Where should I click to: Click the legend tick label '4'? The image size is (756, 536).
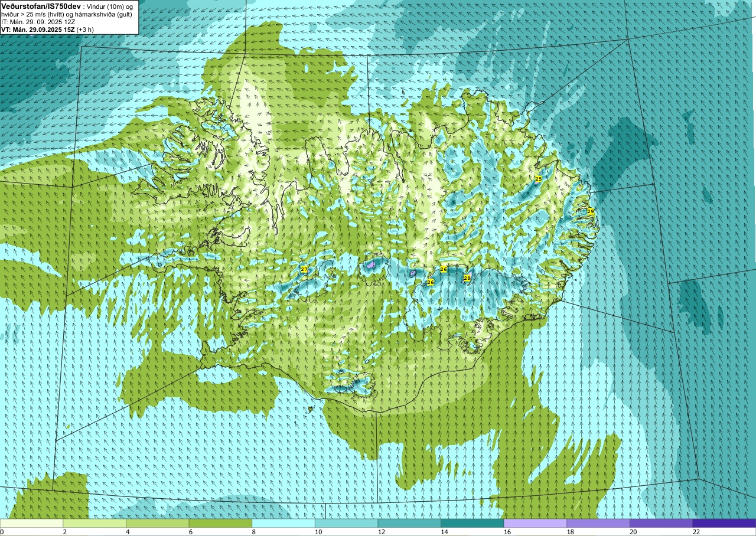pyautogui.click(x=127, y=532)
